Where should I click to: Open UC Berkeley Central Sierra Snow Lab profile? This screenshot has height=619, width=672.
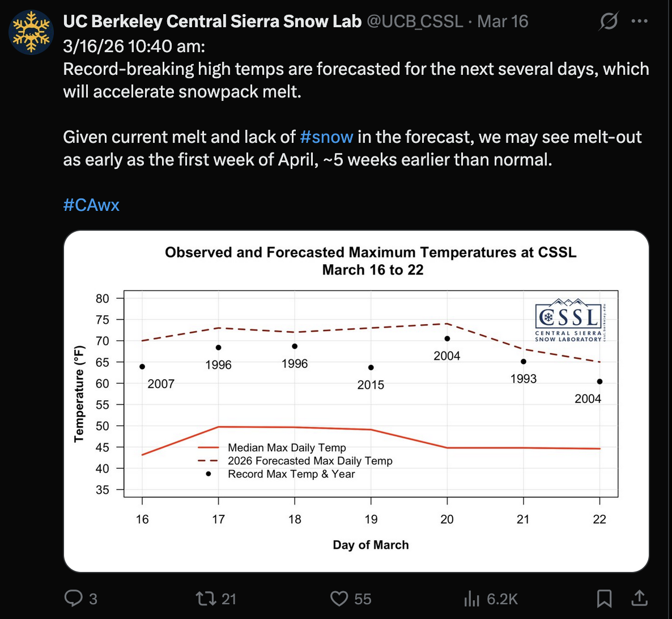coord(212,22)
